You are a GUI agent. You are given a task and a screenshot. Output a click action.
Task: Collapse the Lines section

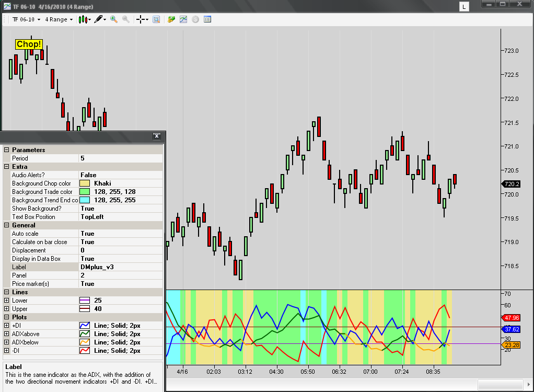[x=6, y=292]
